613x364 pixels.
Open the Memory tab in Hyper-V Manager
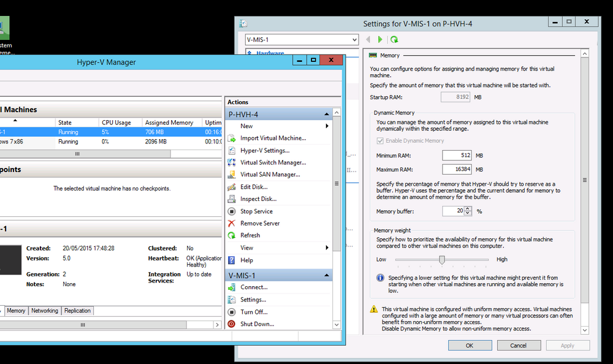pyautogui.click(x=16, y=311)
